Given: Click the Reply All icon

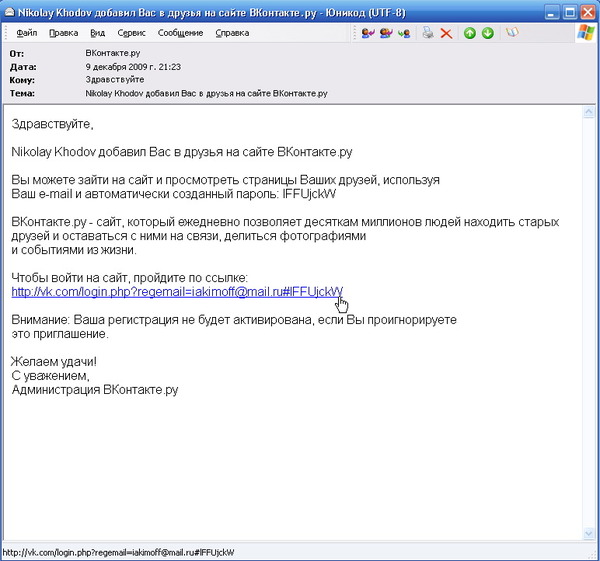Looking at the screenshot, I should [x=386, y=33].
